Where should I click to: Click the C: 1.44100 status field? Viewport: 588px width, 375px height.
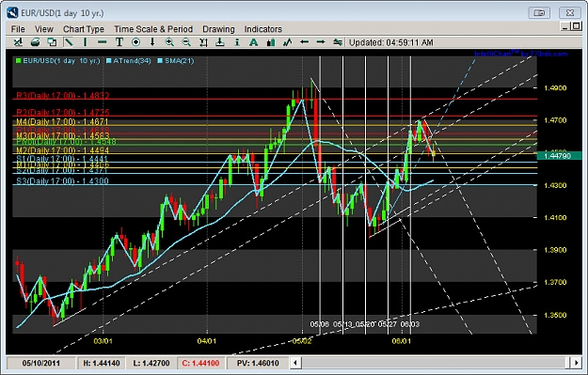click(x=200, y=363)
